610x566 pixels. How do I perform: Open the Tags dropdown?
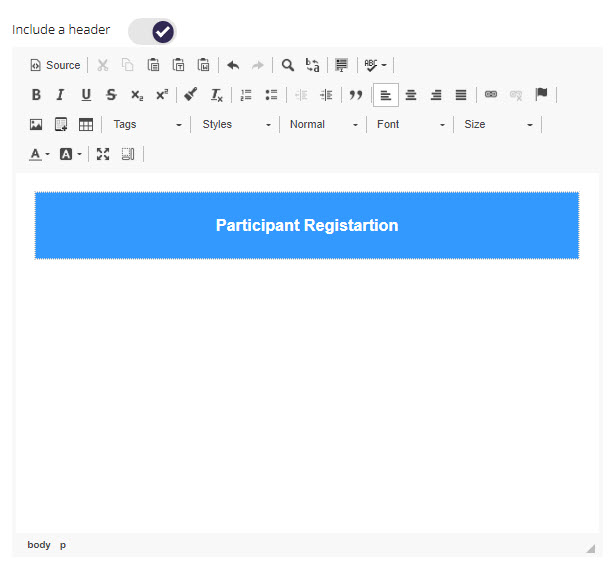coord(147,124)
